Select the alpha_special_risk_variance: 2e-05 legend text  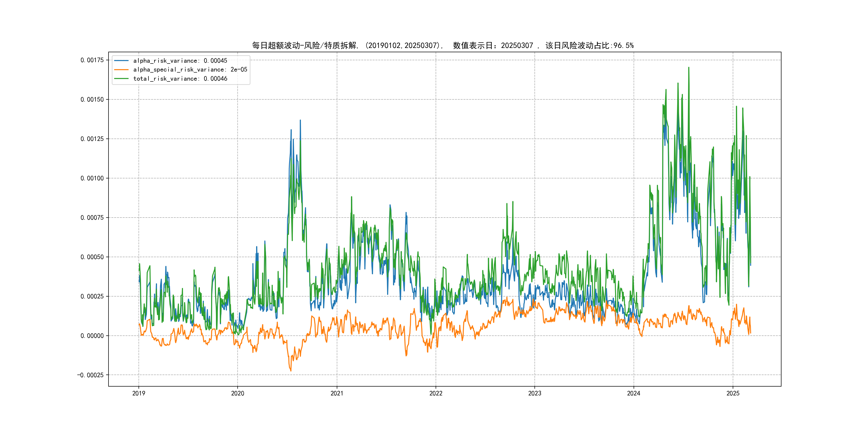tap(190, 70)
